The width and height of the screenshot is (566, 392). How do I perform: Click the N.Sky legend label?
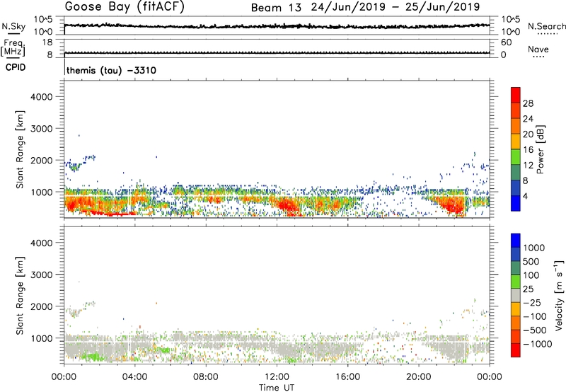(x=13, y=26)
